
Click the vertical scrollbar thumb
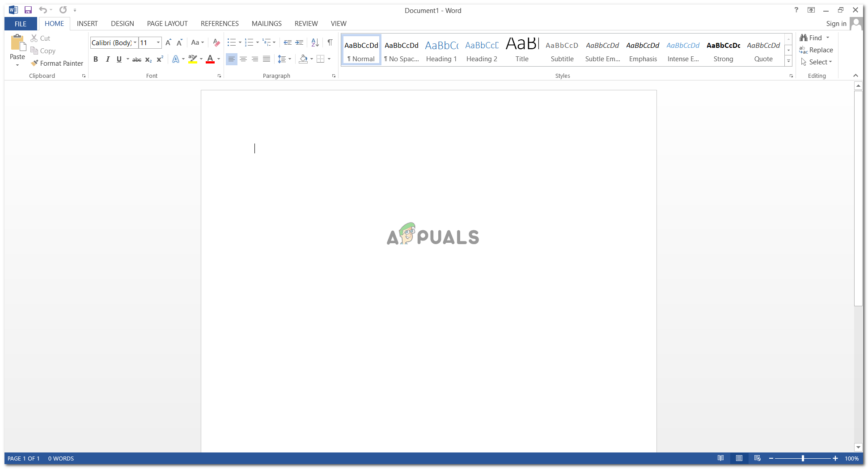(x=858, y=199)
